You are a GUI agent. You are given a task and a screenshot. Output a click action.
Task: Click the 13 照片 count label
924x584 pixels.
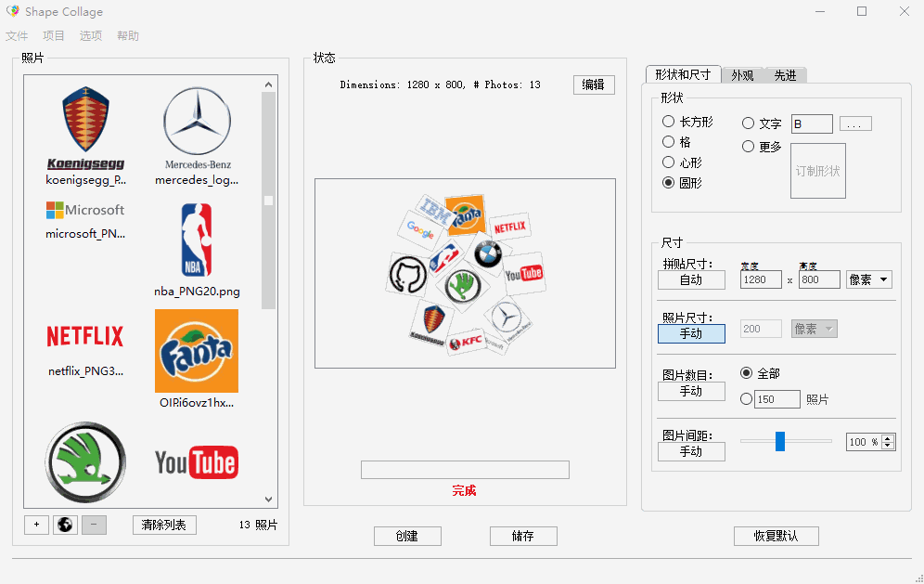click(x=258, y=525)
